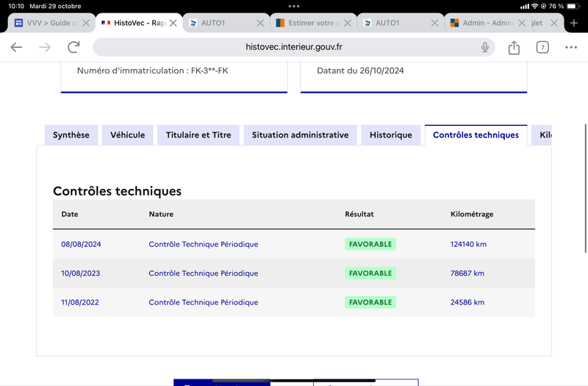Click the Kilométrage column header

click(472, 214)
